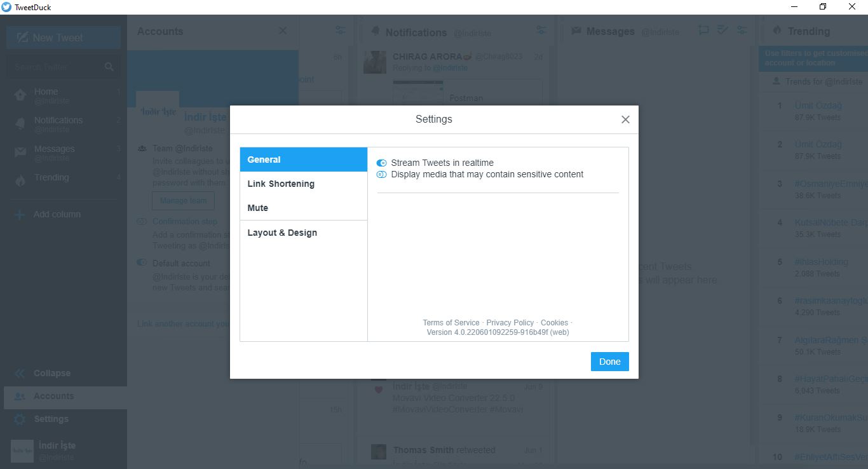Open trend AlgılaraRağmen
The width and height of the screenshot is (868, 469).
click(x=831, y=340)
